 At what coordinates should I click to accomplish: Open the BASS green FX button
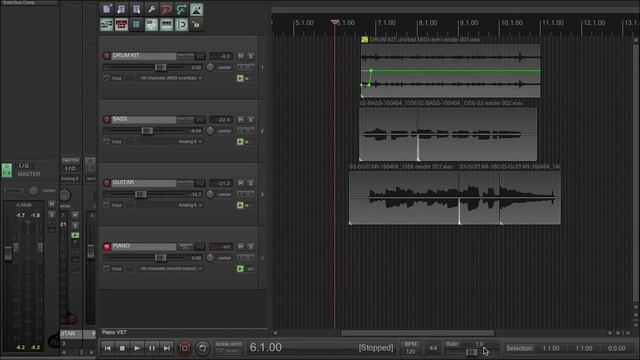tap(240, 142)
